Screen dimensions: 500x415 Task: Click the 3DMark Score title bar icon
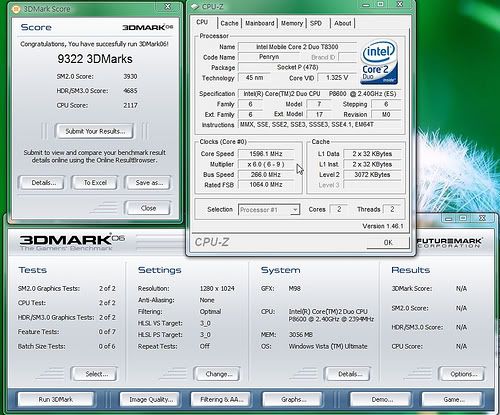(16, 9)
